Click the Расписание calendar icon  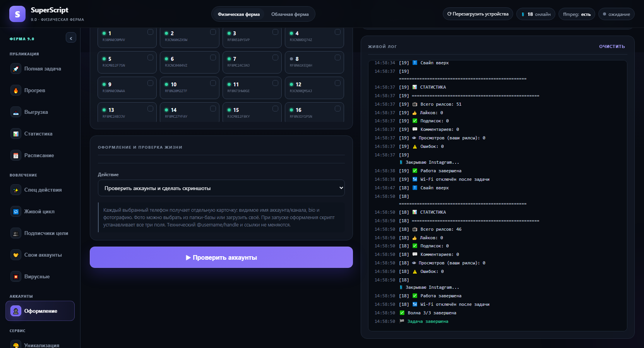(16, 155)
